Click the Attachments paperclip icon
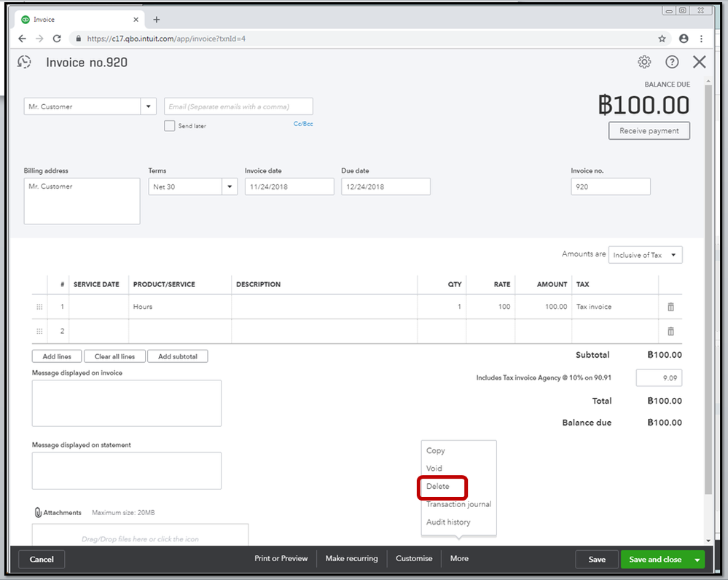Image resolution: width=728 pixels, height=580 pixels. 38,513
